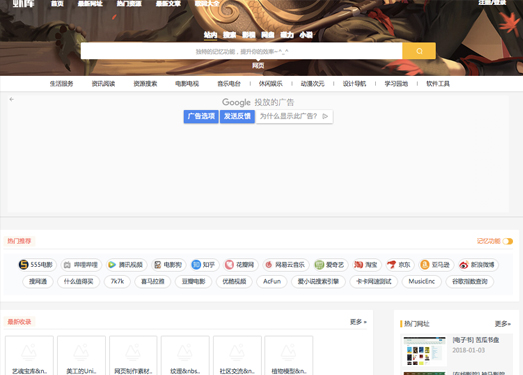Open the 哔哩哔哩 shortcut
523x375 pixels.
[x=81, y=265]
